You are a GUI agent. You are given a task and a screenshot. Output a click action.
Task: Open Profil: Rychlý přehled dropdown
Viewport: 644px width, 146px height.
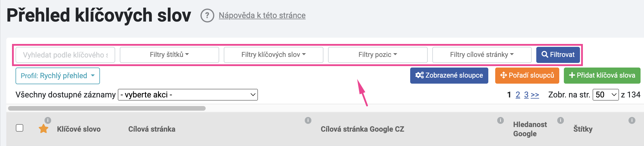pyautogui.click(x=58, y=76)
